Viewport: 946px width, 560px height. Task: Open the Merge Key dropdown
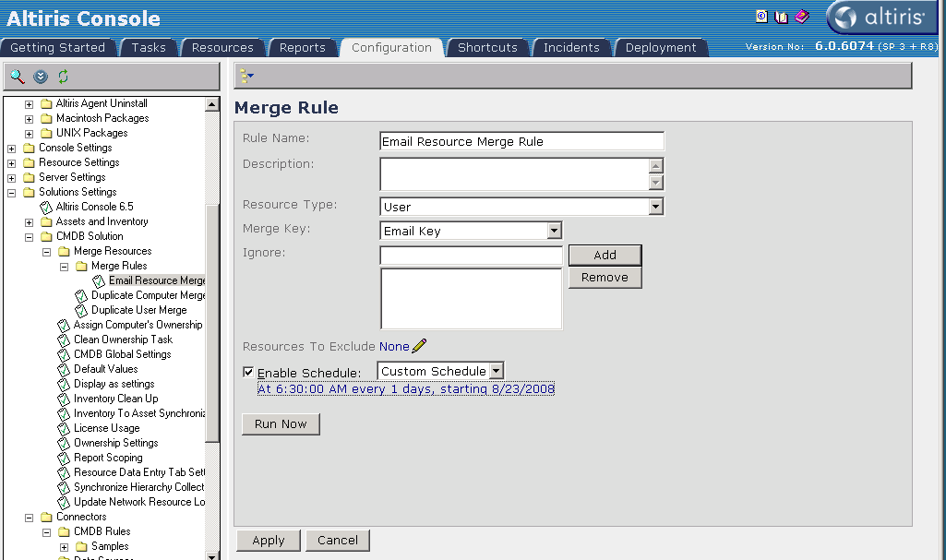point(554,231)
